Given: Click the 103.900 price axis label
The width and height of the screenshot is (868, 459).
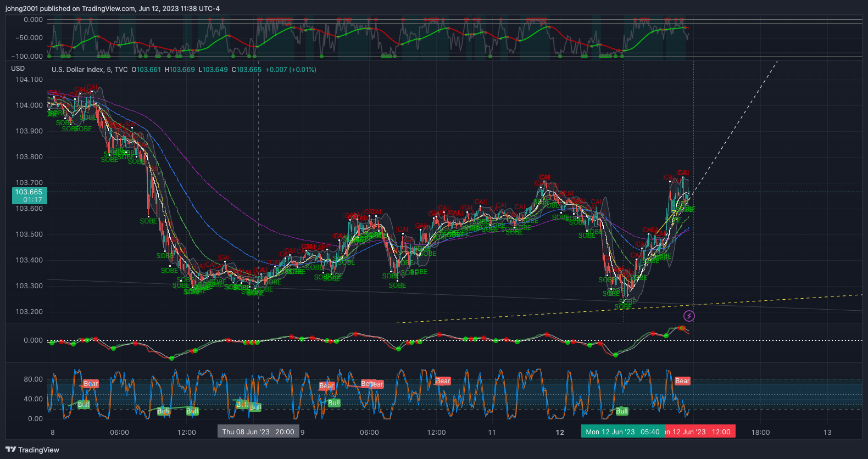Looking at the screenshot, I should point(29,131).
